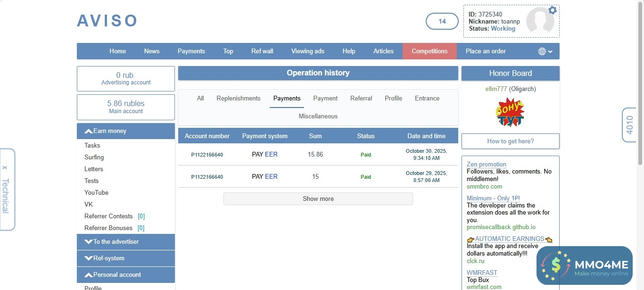Viewport: 644px width, 290px height.
Task: Click the smmbro.com link
Action: pos(484,187)
